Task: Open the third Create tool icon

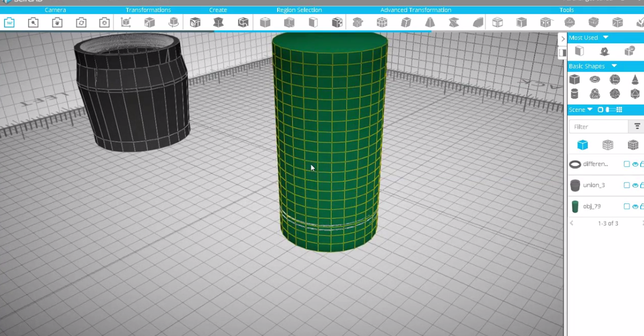Action: pyautogui.click(x=243, y=22)
